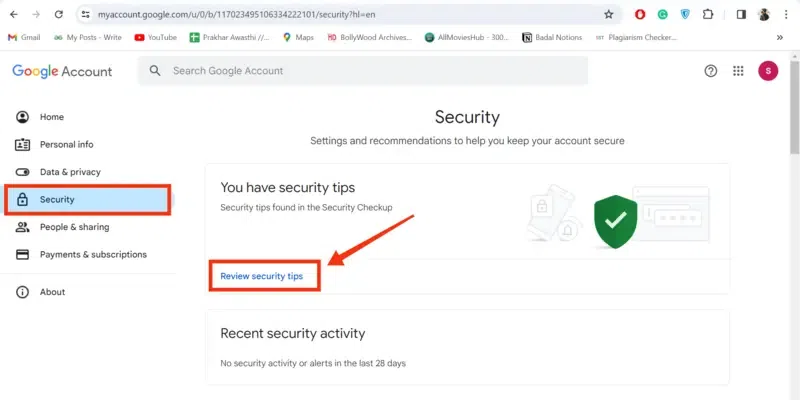This screenshot has height=400, width=800.
Task: Bookmark this page with star icon
Action: coord(609,15)
